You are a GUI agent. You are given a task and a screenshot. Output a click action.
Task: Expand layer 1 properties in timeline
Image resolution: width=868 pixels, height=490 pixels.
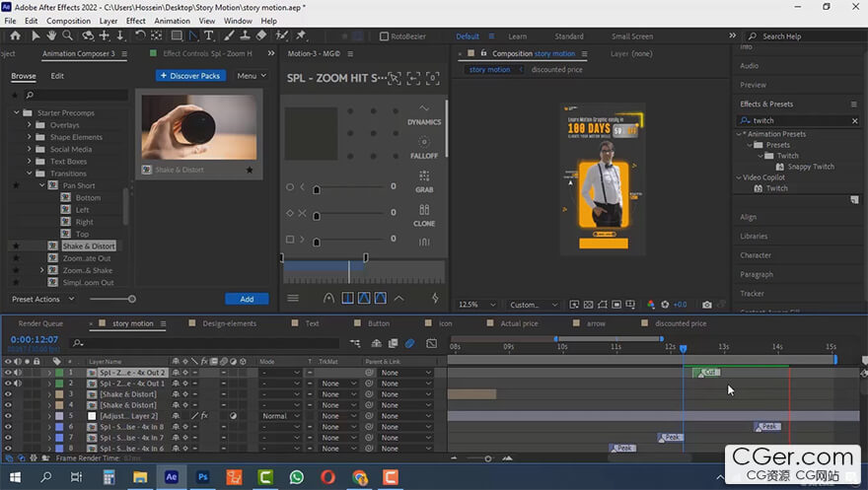[x=49, y=373]
